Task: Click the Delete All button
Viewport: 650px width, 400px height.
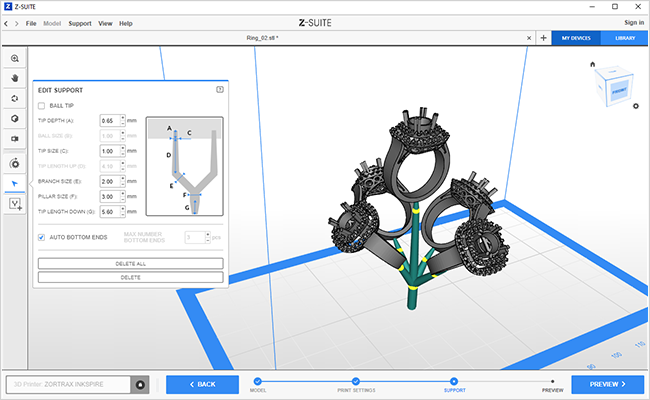Action: coord(131,264)
